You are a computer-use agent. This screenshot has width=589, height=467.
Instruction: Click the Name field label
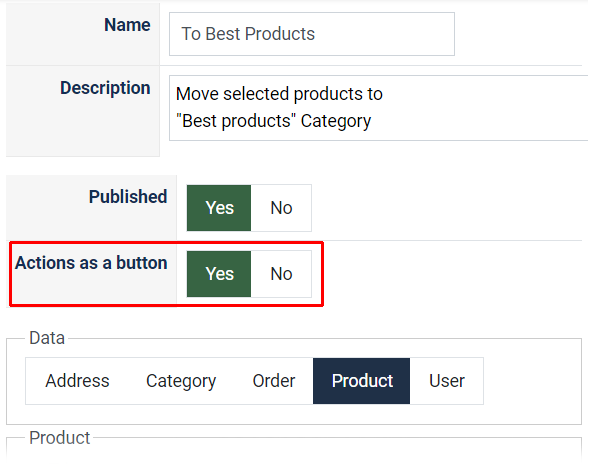point(127,25)
